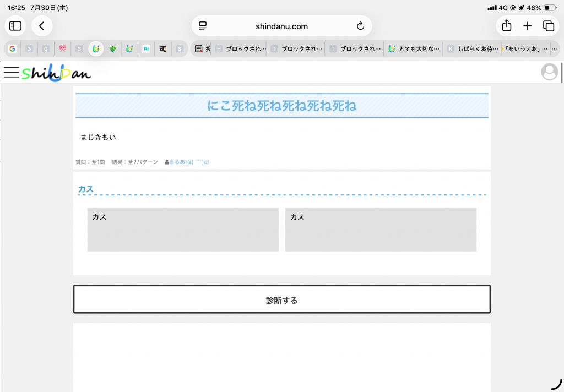Open the page reader options icon in address bar
The image size is (564, 392).
[x=203, y=26]
